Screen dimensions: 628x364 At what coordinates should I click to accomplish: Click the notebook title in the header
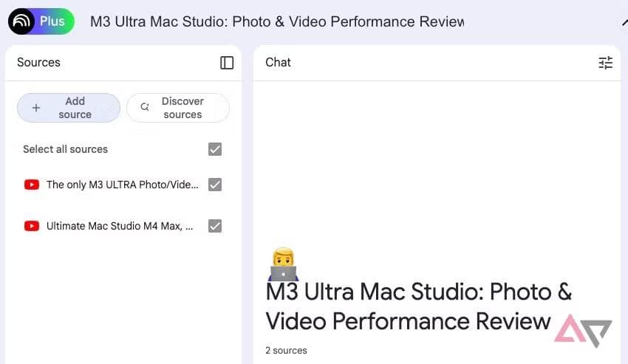coord(277,21)
